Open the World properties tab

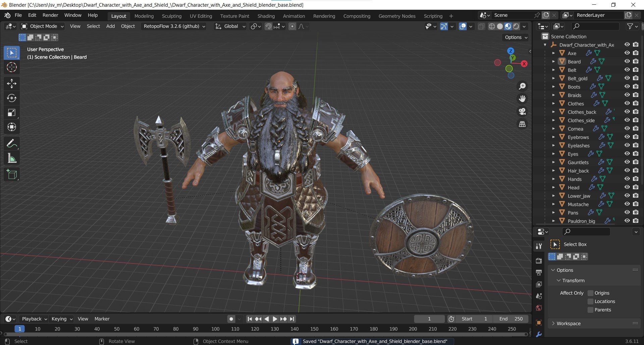click(x=539, y=308)
